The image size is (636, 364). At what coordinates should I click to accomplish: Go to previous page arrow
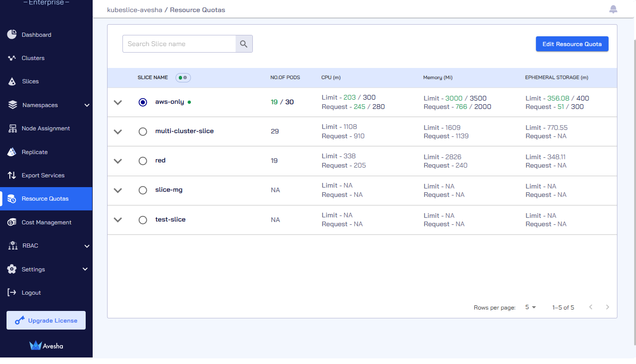[x=591, y=307]
